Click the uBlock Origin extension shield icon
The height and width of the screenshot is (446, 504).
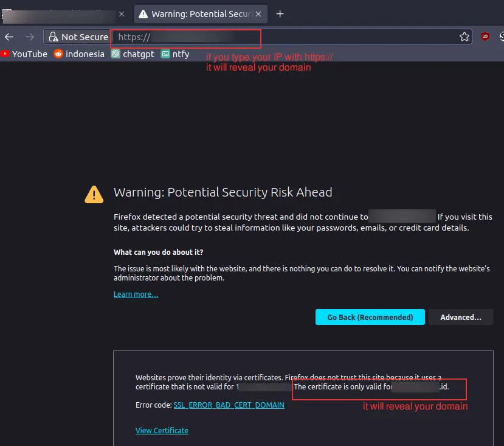pos(485,37)
